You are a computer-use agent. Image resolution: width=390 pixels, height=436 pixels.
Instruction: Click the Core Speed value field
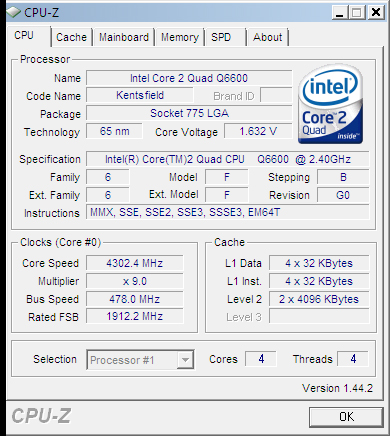[135, 263]
